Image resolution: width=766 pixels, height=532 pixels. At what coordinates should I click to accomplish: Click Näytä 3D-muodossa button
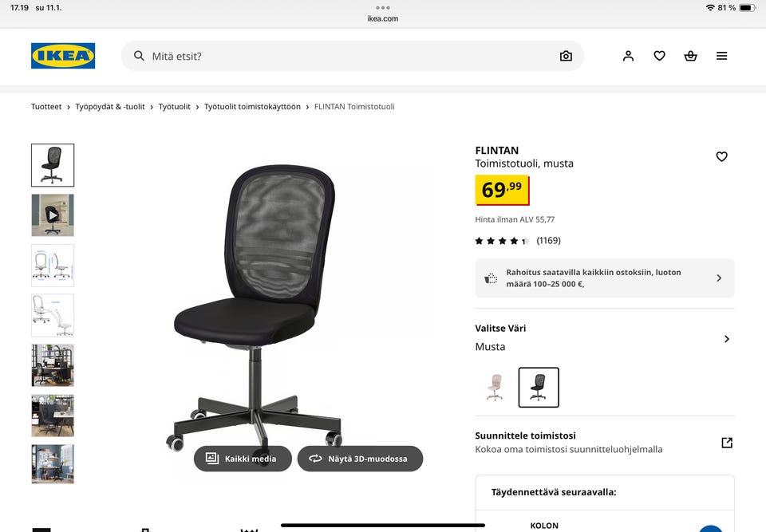(x=360, y=459)
